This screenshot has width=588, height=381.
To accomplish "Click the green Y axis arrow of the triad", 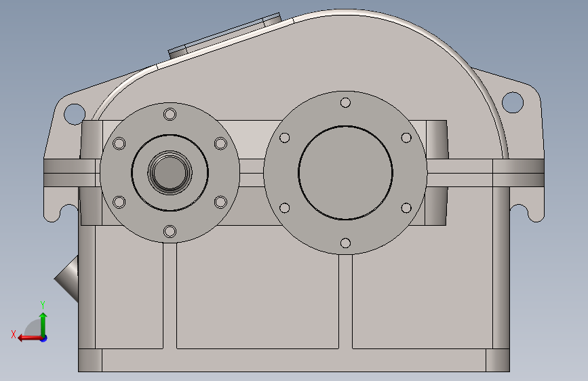I will click(x=43, y=324).
